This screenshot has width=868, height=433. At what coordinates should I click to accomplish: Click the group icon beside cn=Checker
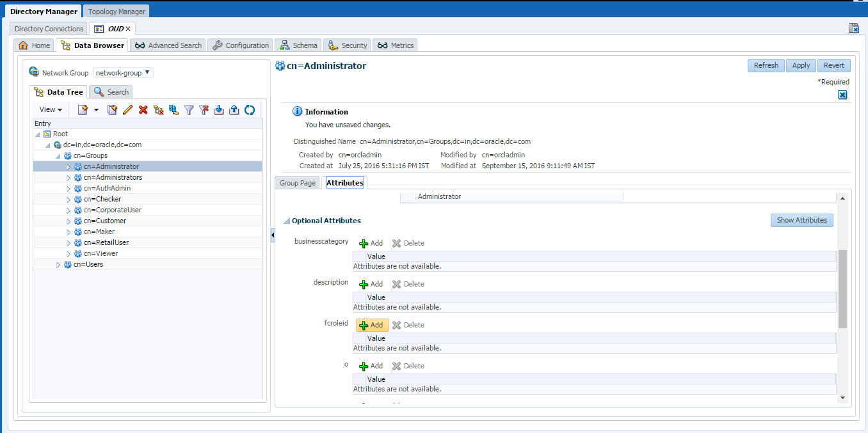pyautogui.click(x=78, y=199)
